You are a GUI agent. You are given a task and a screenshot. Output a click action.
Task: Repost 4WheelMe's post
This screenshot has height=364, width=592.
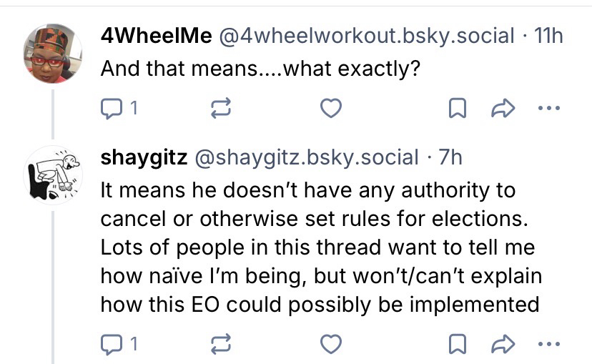point(215,109)
